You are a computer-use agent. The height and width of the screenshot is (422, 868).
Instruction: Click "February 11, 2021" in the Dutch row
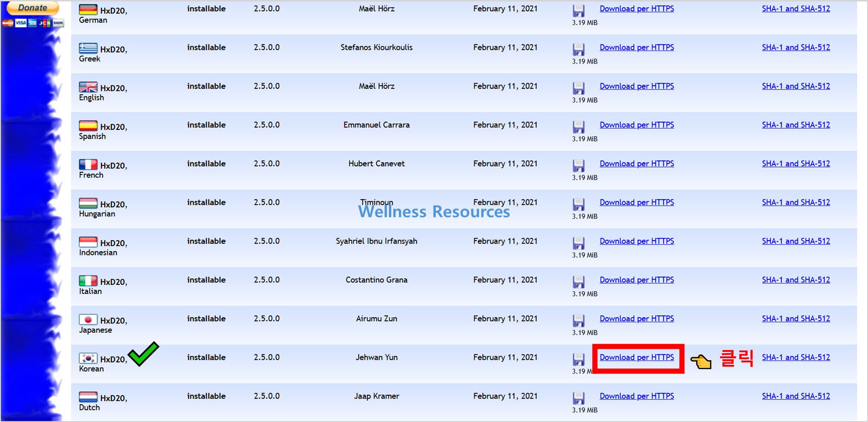tap(505, 396)
